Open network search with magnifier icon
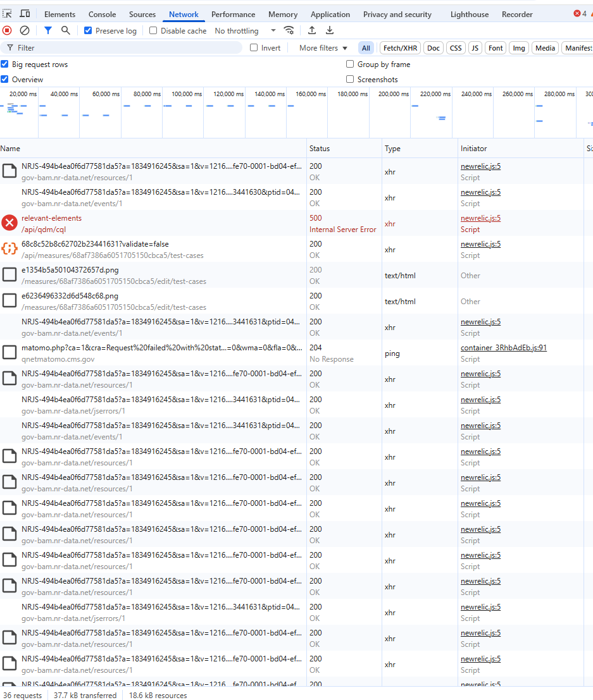593x700 pixels. pos(66,30)
